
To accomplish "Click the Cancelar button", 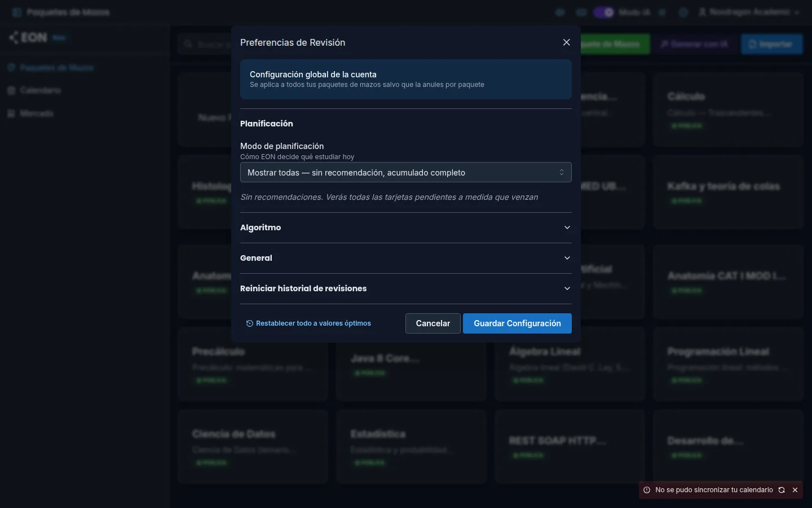I will (433, 323).
